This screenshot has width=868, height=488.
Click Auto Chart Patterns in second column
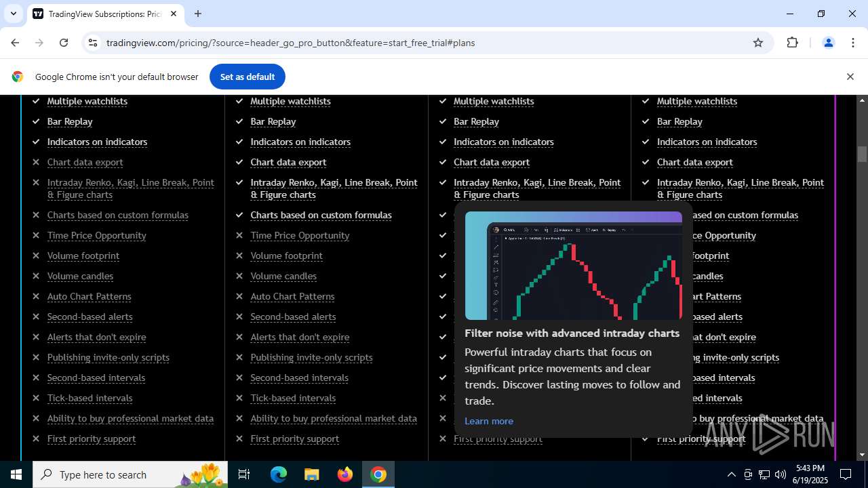pos(292,296)
